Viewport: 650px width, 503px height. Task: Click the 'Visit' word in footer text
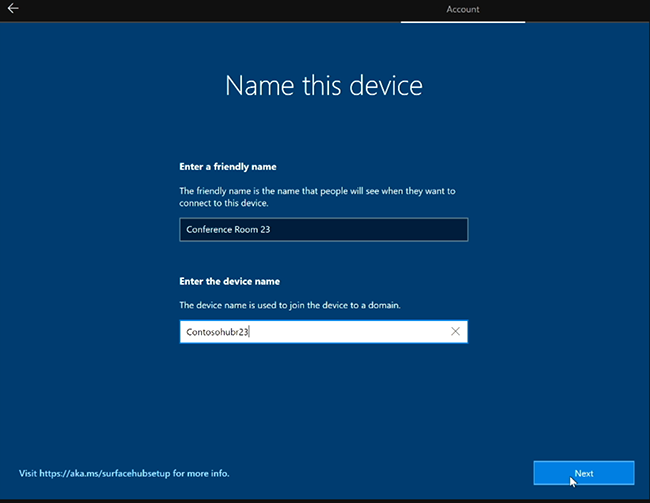[28, 473]
